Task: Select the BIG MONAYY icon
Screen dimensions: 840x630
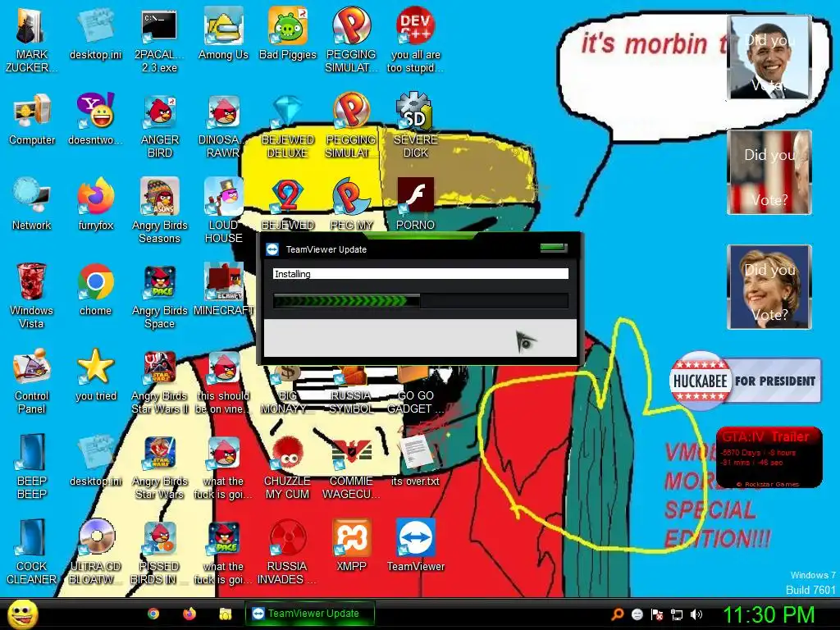Action: coord(288,391)
